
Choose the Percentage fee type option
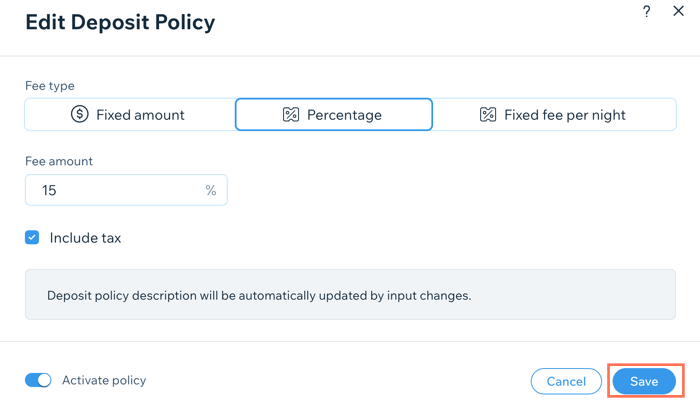[x=334, y=115]
